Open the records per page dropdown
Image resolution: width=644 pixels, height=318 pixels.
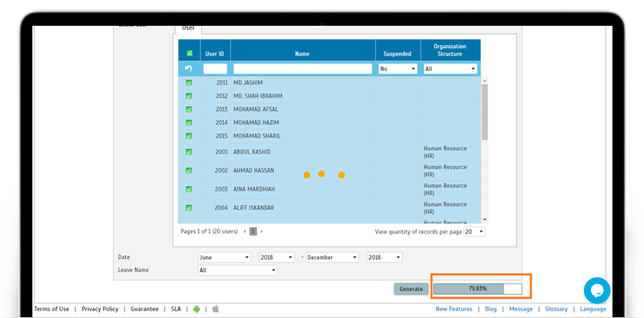(x=475, y=232)
